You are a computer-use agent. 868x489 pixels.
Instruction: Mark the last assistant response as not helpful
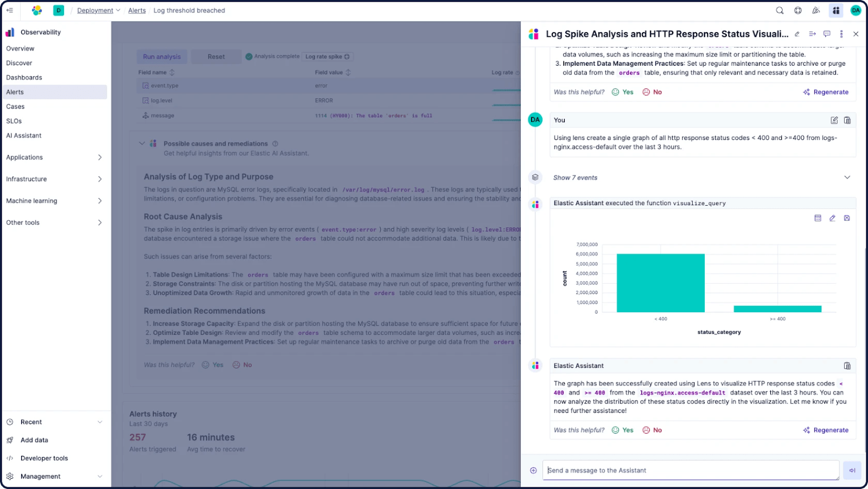tap(652, 430)
